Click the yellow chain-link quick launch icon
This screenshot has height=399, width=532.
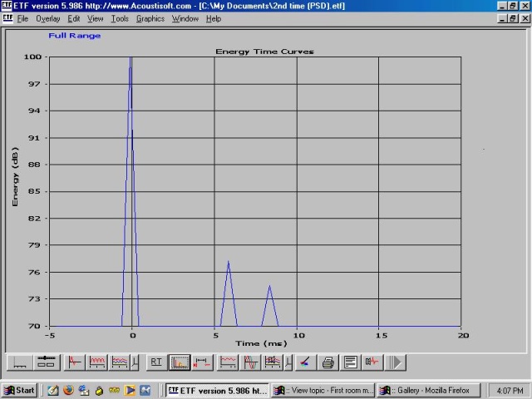(x=115, y=391)
